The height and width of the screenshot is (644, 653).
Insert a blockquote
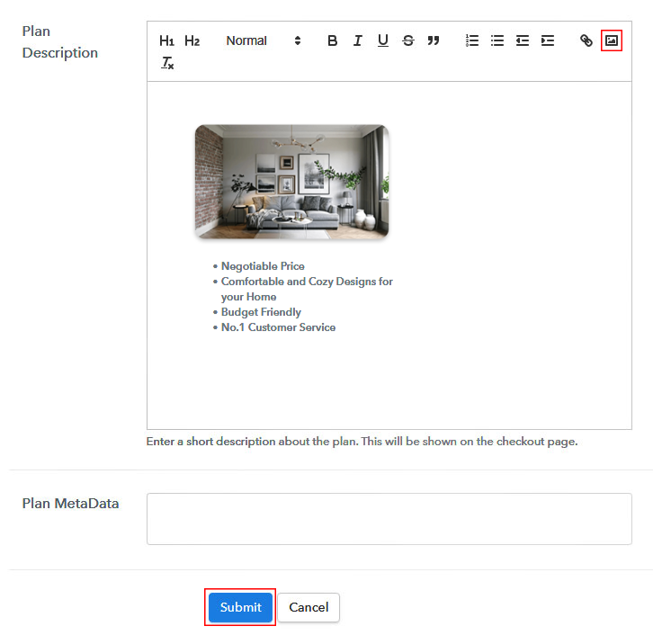[x=434, y=40]
